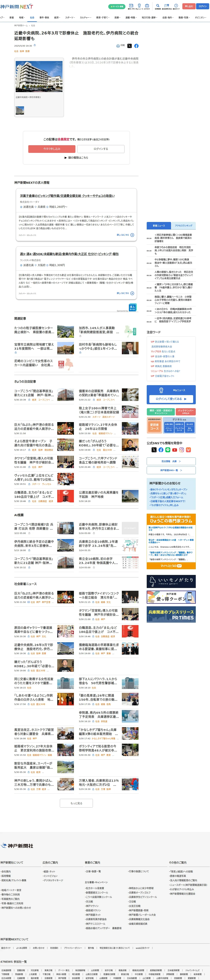Switch to the 新着ニュース sidebar tab
The width and height of the screenshot is (210, 980).
(x=159, y=226)
